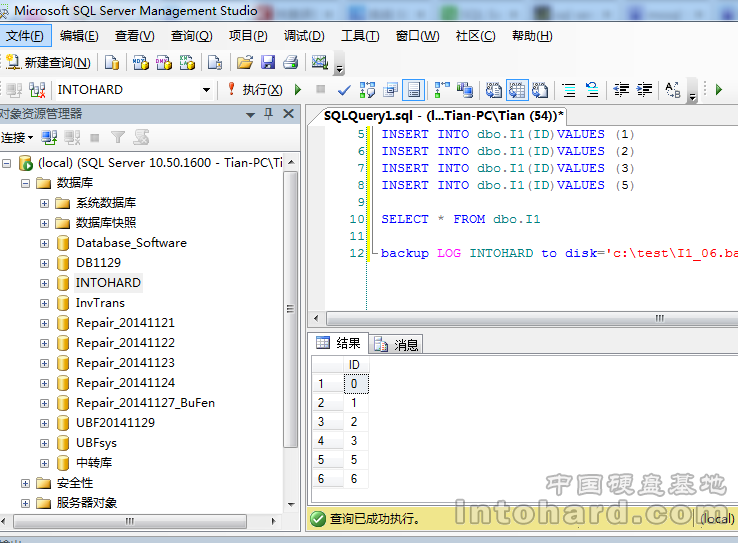Open the 连接 connect button in Object Explorer
The height and width of the screenshot is (543, 738).
pyautogui.click(x=17, y=137)
